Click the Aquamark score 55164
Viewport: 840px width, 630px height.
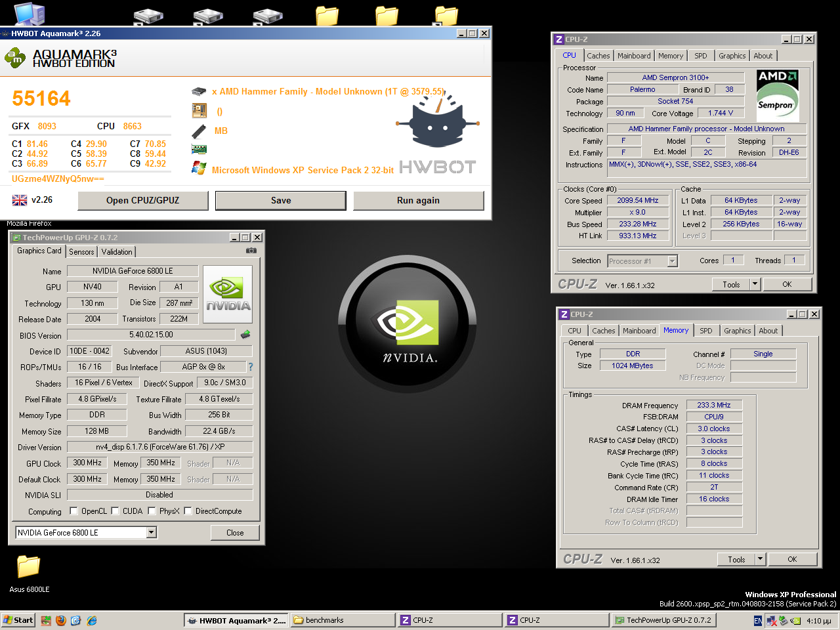tap(41, 98)
